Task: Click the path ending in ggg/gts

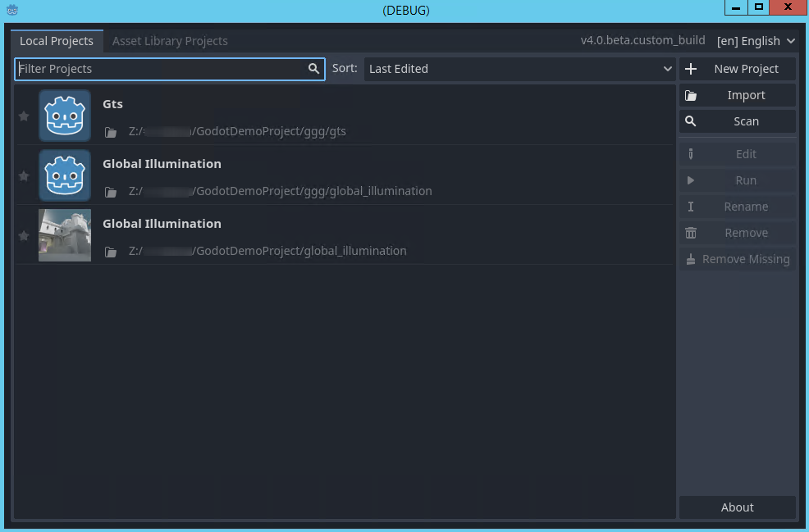Action: [x=237, y=131]
